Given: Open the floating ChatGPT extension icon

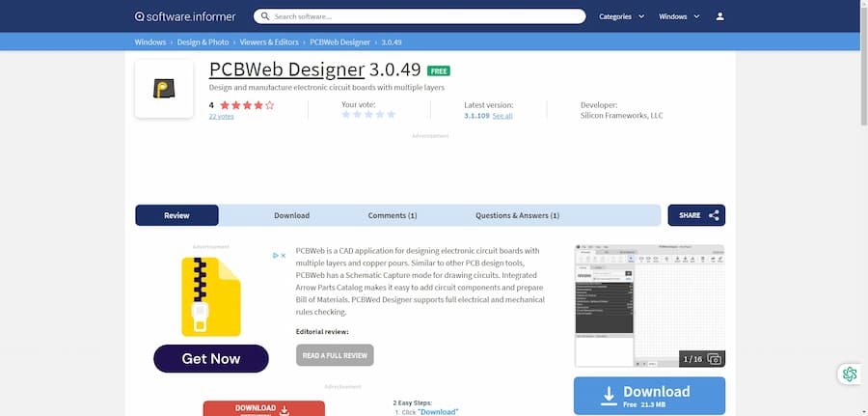Looking at the screenshot, I should tap(850, 374).
